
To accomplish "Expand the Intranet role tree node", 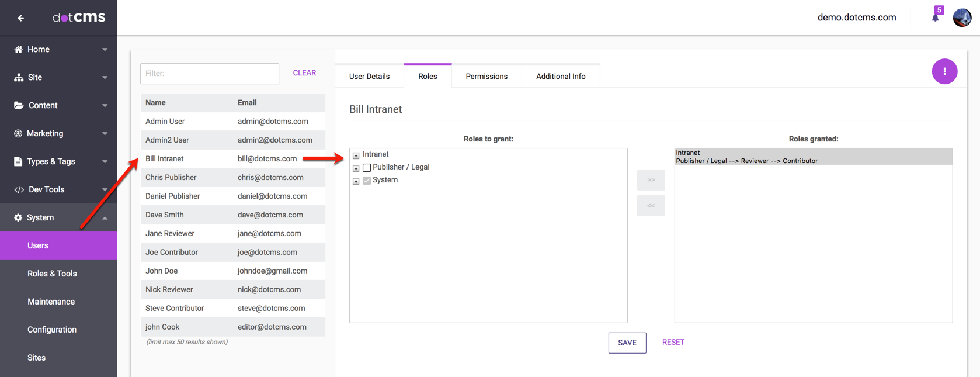I will pos(356,155).
